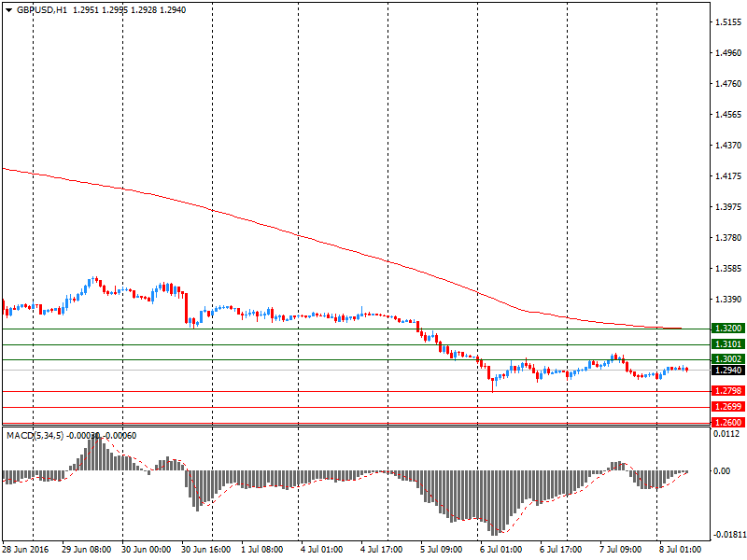Click the 5 Jul 09:00 time label

point(441,550)
